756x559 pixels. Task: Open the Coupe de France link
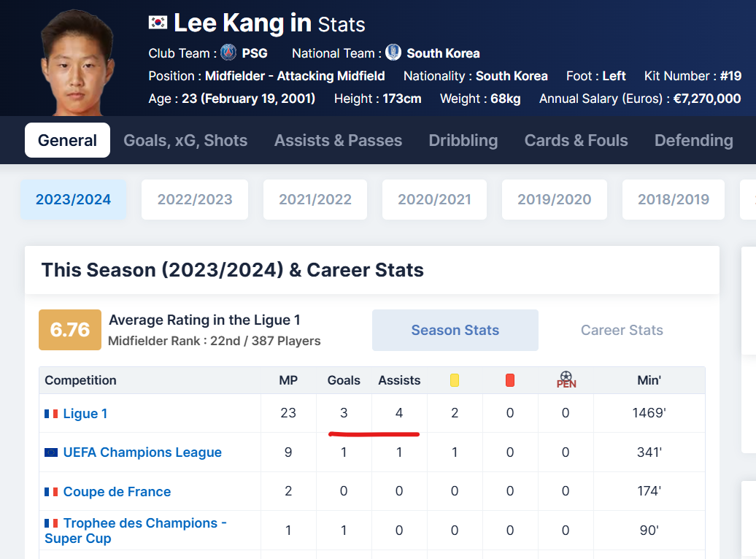tap(117, 491)
